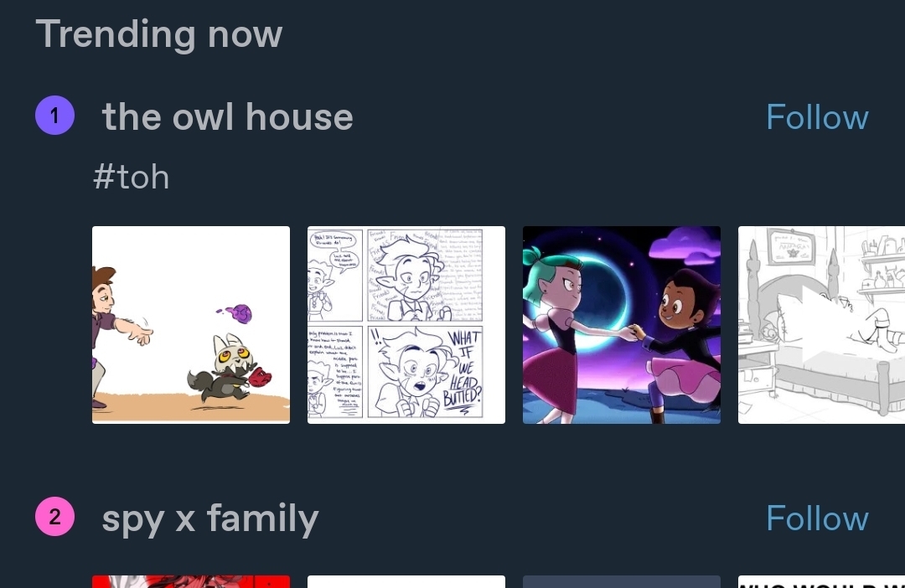
Task: Open second white spy x family thumbnail
Action: [406, 581]
